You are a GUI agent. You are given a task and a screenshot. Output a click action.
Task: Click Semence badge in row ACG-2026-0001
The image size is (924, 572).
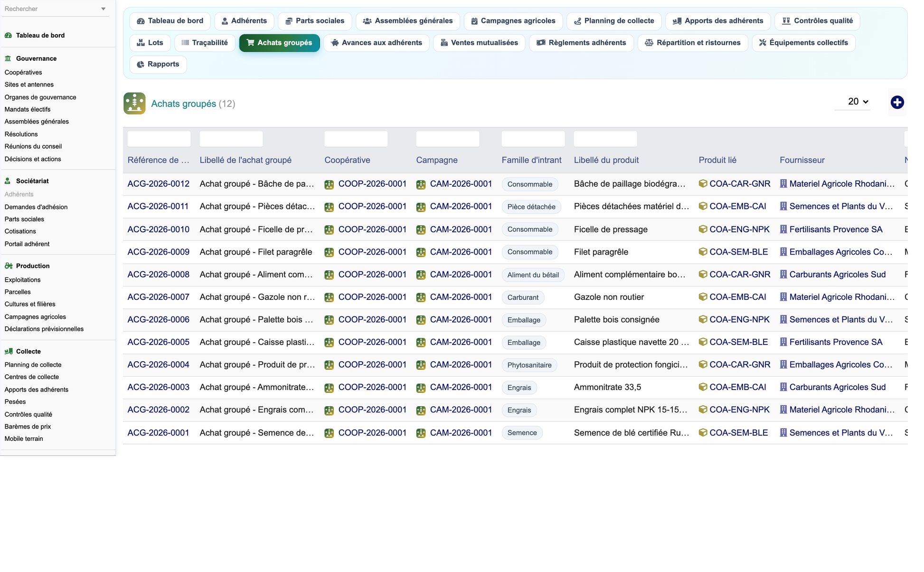[522, 433]
